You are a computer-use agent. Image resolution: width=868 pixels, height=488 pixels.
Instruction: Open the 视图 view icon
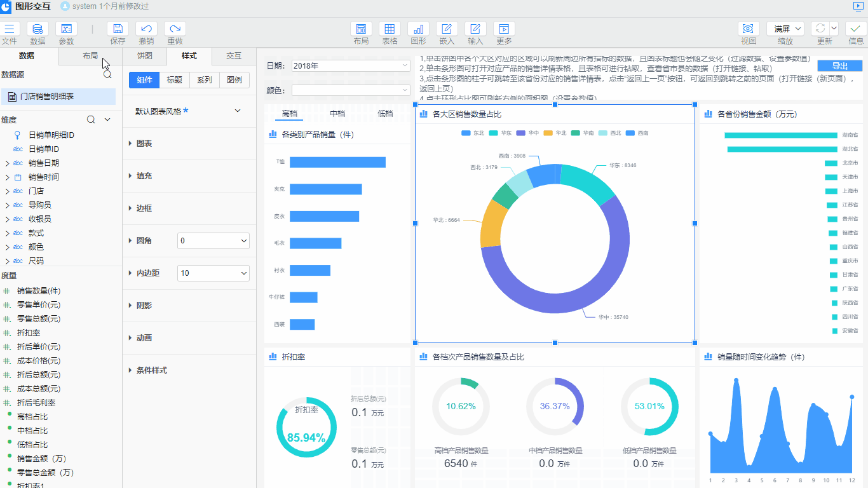pyautogui.click(x=749, y=29)
